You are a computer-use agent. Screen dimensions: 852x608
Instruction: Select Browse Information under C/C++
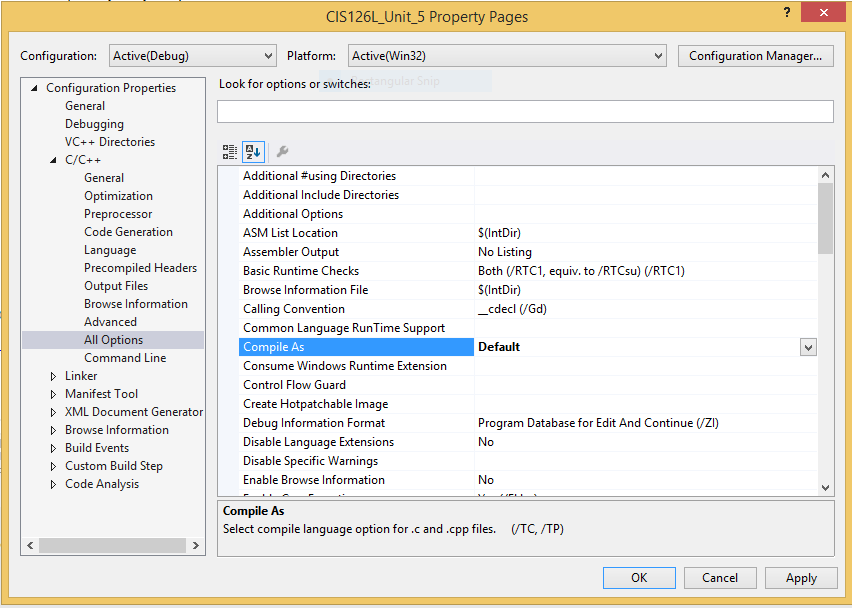(x=136, y=304)
